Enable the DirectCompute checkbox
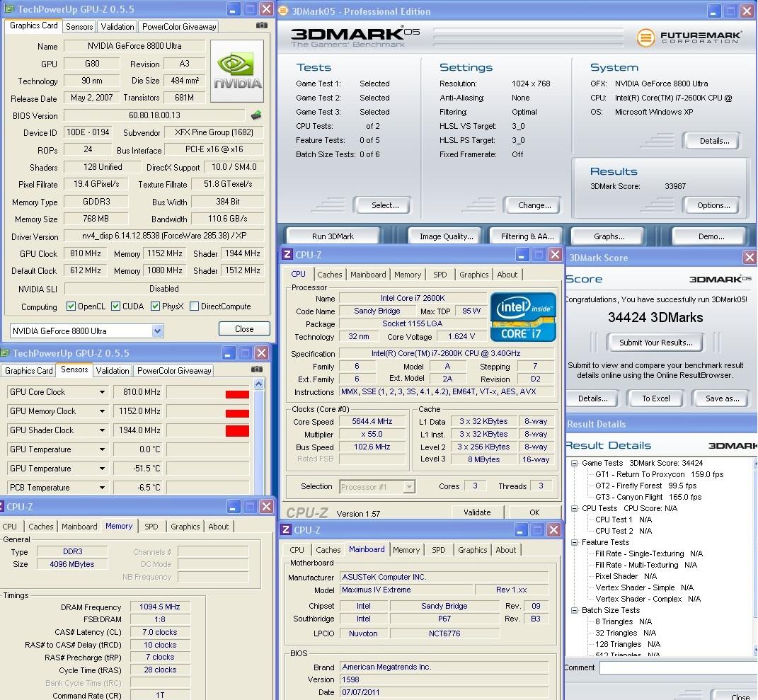Viewport: 758px width, 700px height. point(195,306)
